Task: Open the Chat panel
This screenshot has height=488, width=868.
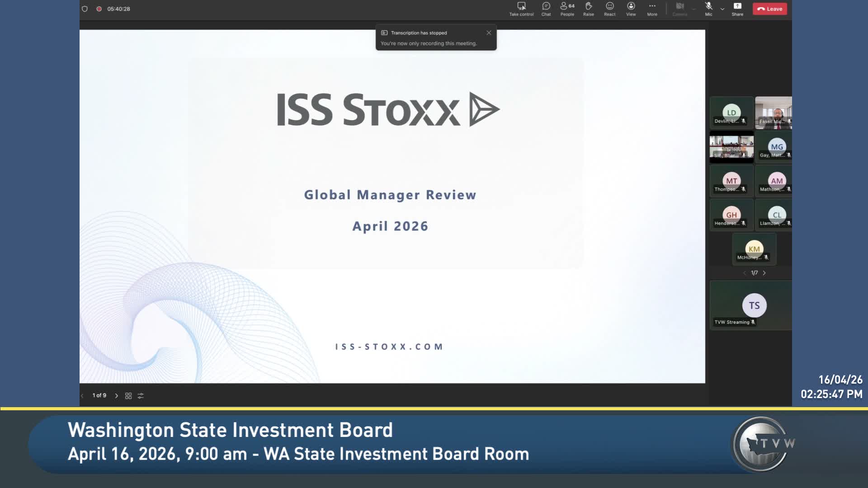Action: (546, 9)
